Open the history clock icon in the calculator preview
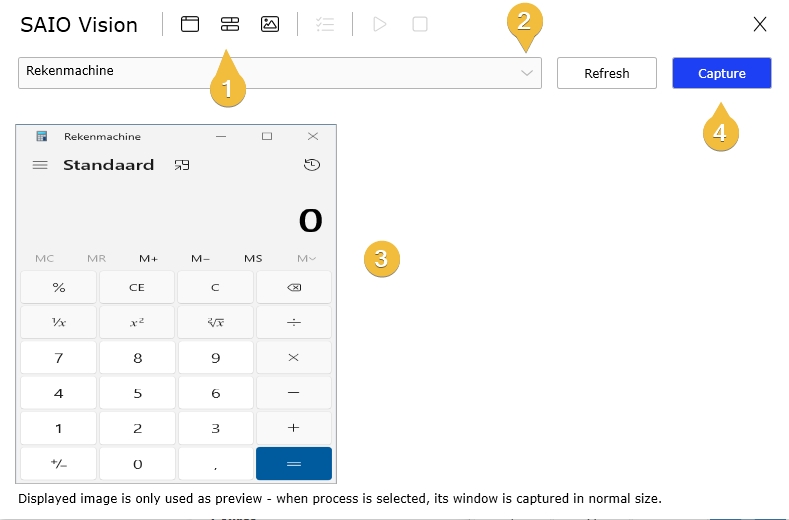789x520 pixels. 312,165
